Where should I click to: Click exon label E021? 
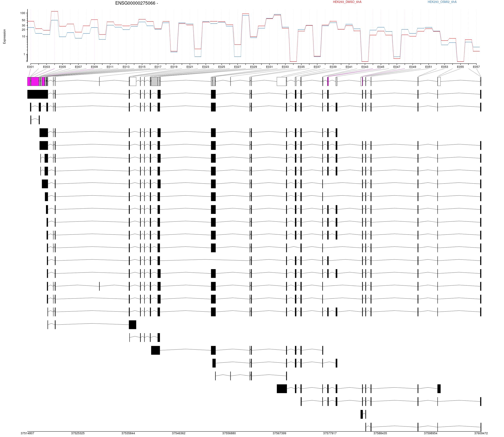pyautogui.click(x=190, y=67)
